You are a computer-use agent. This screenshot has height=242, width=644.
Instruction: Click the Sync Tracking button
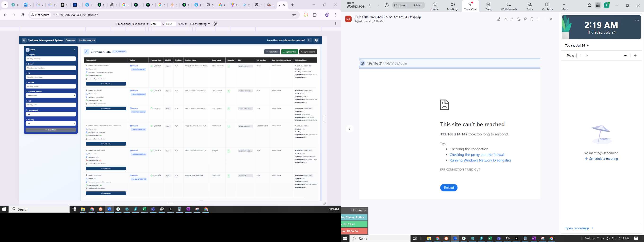308,52
